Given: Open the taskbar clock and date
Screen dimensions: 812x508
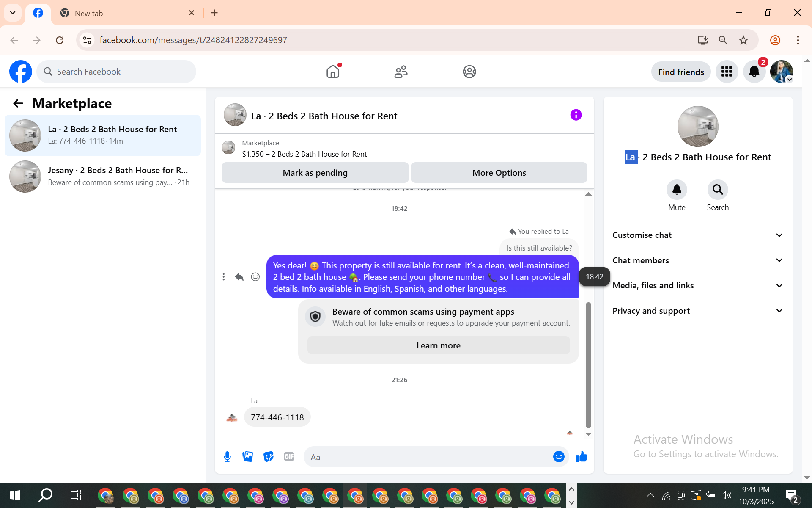Looking at the screenshot, I should point(756,495).
